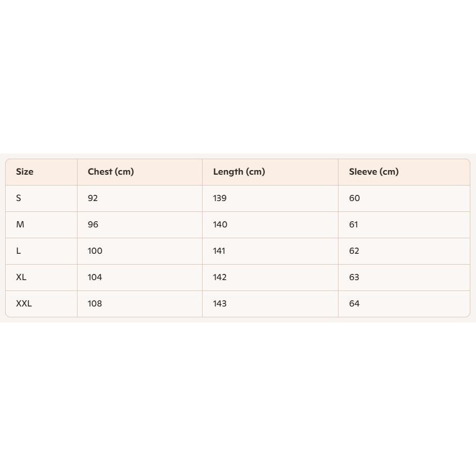476x476 pixels.
Task: Click chest value 96 for size M
Action: (x=93, y=225)
